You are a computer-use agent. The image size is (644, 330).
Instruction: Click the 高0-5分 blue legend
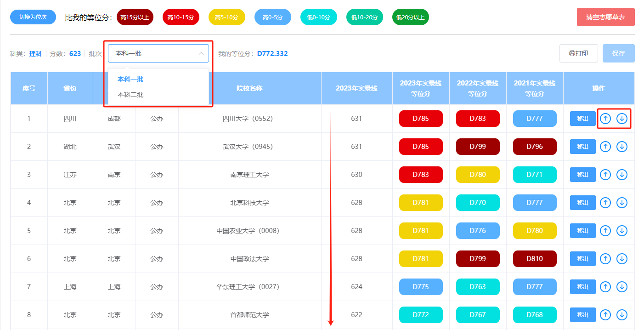point(273,17)
